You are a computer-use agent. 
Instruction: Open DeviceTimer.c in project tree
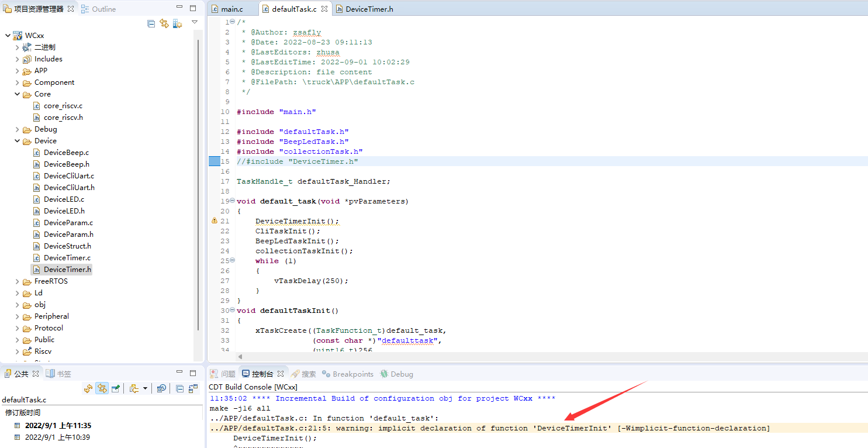click(x=67, y=258)
